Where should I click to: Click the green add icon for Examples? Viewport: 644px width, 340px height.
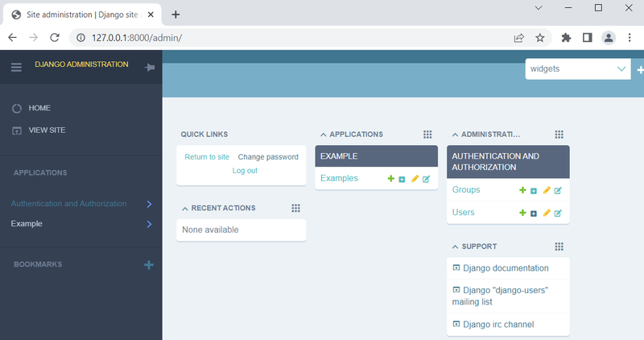point(391,178)
